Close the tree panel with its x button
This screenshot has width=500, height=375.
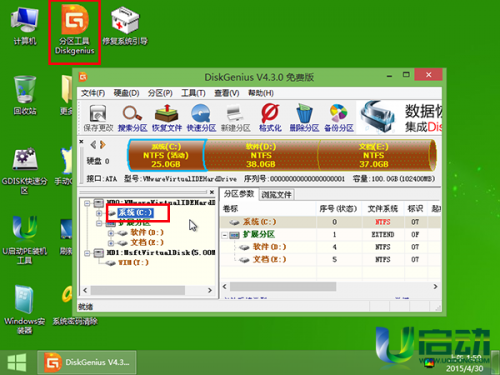(212, 192)
